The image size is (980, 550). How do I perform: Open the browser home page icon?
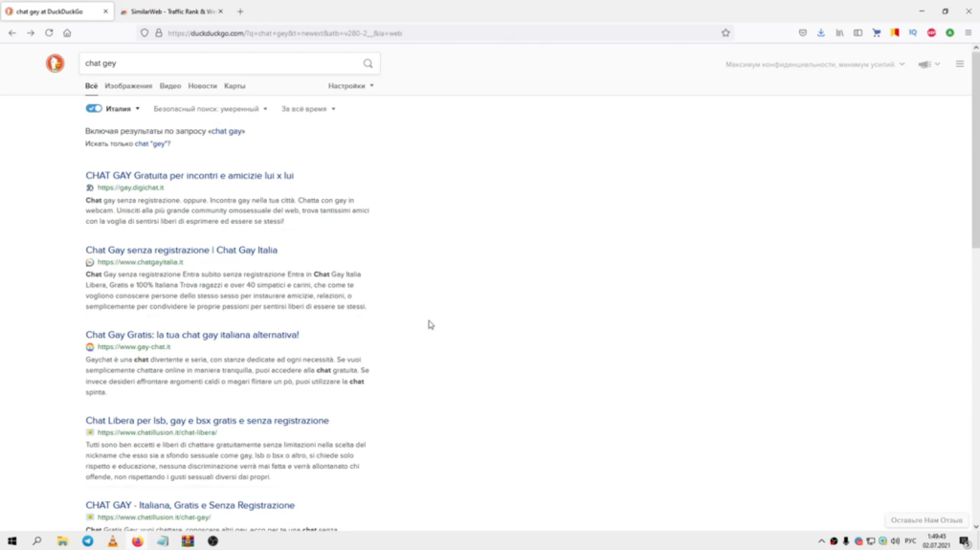[x=67, y=33]
